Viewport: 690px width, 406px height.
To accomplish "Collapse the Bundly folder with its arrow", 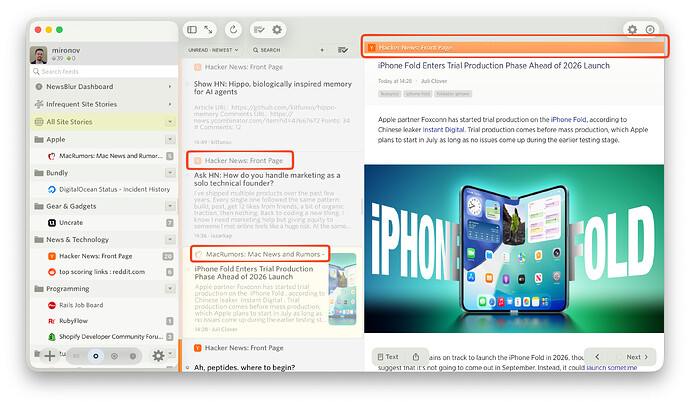I will (170, 172).
